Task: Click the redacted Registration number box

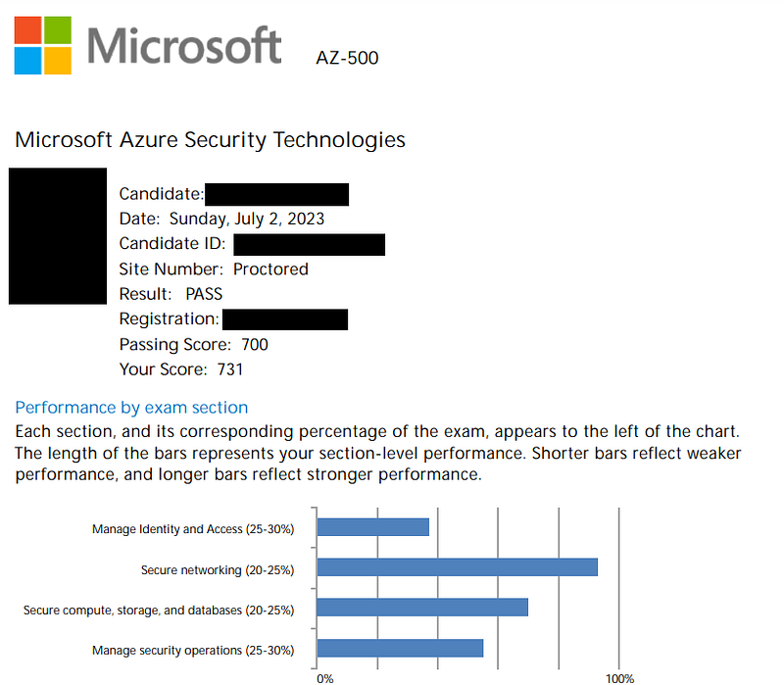Action: pyautogui.click(x=285, y=319)
